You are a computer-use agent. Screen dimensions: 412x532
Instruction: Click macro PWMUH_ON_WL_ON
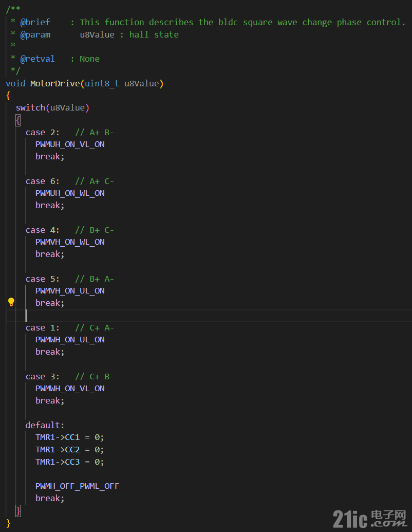pos(70,193)
